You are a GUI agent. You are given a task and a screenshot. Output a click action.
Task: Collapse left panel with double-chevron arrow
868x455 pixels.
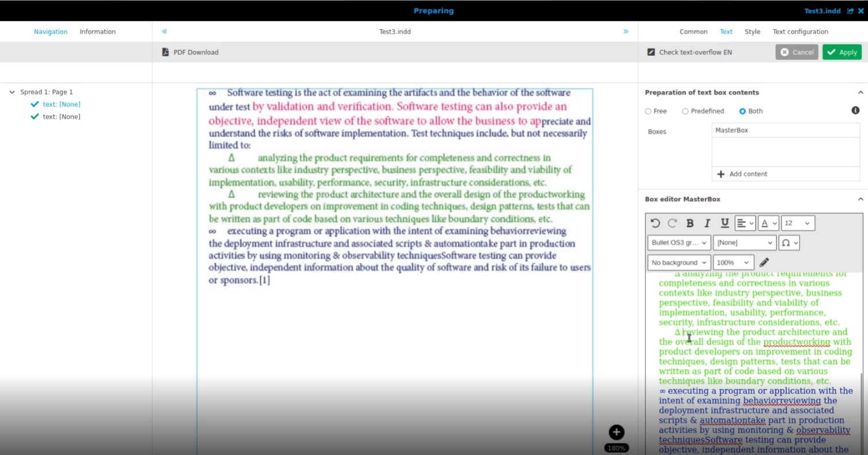[x=164, y=32]
